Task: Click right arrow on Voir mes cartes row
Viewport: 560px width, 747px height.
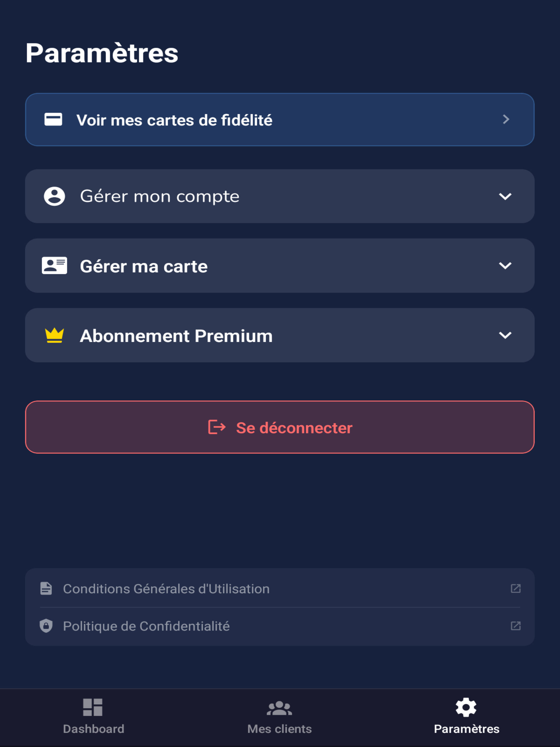Action: pos(506,119)
